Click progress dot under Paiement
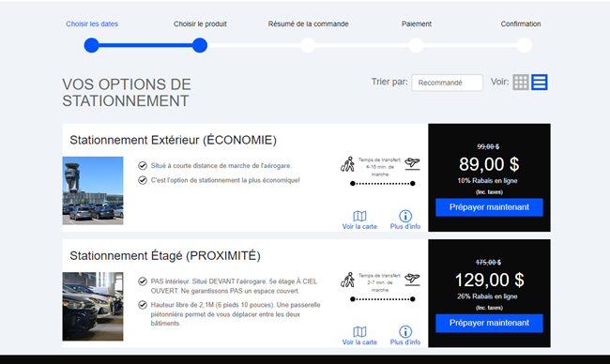 click(x=416, y=45)
